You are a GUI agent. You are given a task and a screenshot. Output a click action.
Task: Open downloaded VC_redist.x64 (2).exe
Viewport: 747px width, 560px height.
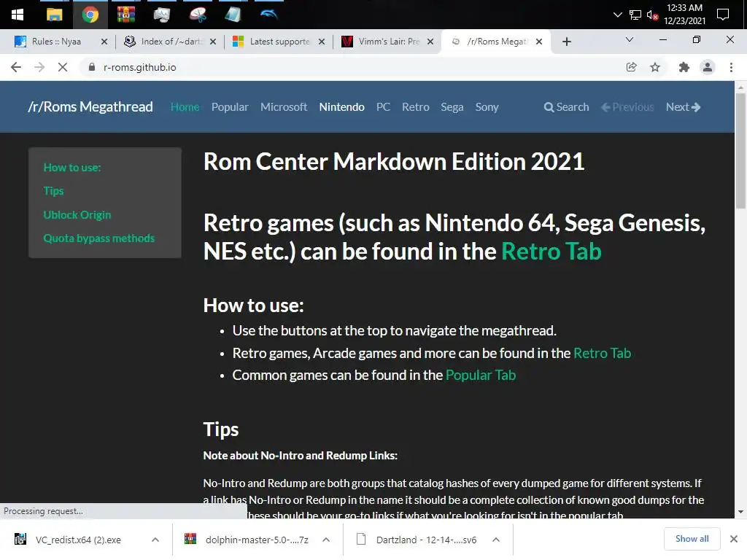click(78, 540)
